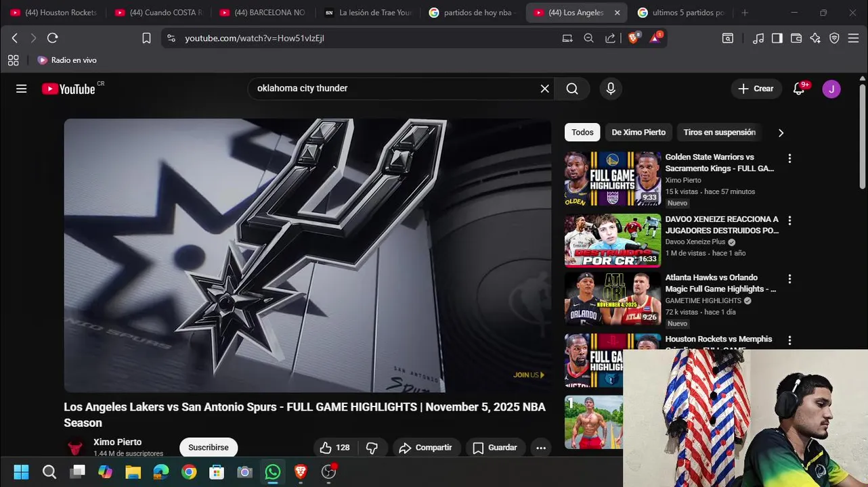Switch to ultimos 5 partidos tab
This screenshot has width=868, height=487.
tap(681, 12)
